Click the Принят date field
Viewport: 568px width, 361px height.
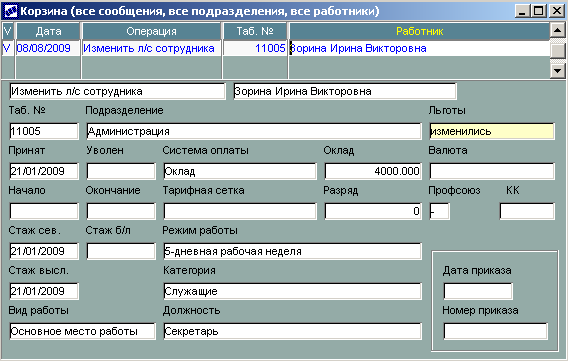(x=44, y=171)
